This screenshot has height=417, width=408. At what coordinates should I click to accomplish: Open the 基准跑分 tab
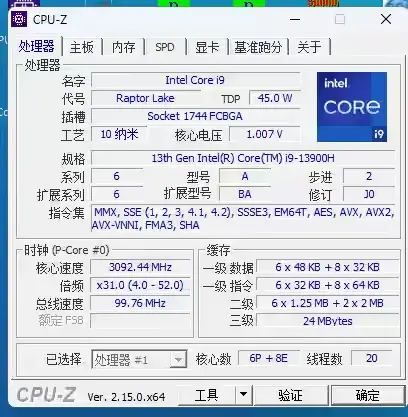pyautogui.click(x=258, y=47)
